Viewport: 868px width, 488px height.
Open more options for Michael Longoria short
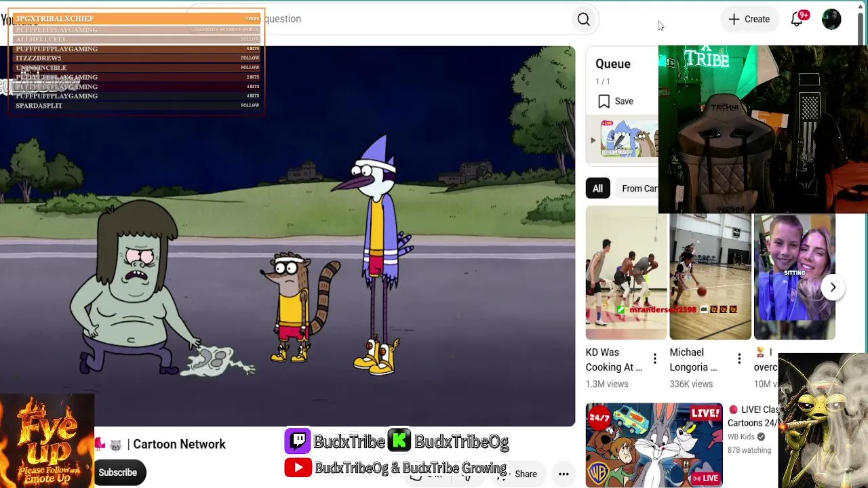coord(739,359)
